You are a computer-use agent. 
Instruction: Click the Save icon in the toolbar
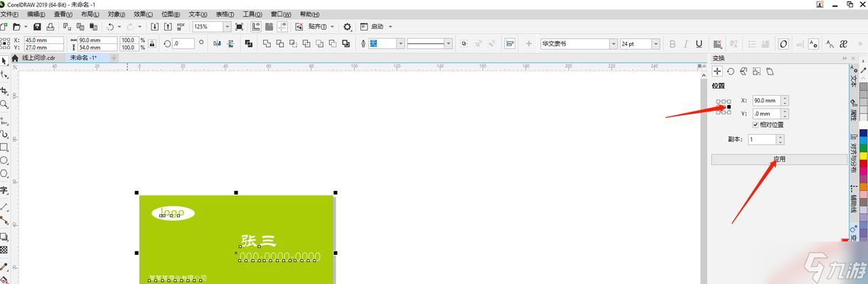[x=37, y=26]
